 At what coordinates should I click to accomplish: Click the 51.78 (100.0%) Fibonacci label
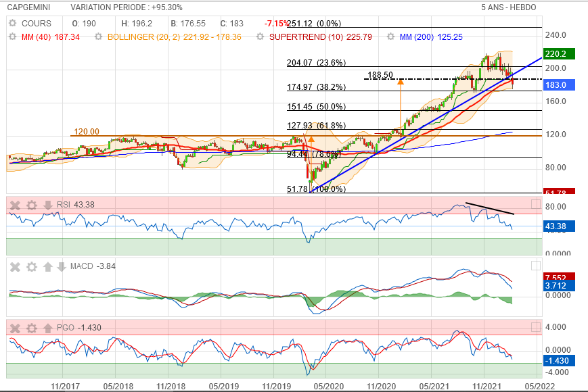tap(316, 189)
